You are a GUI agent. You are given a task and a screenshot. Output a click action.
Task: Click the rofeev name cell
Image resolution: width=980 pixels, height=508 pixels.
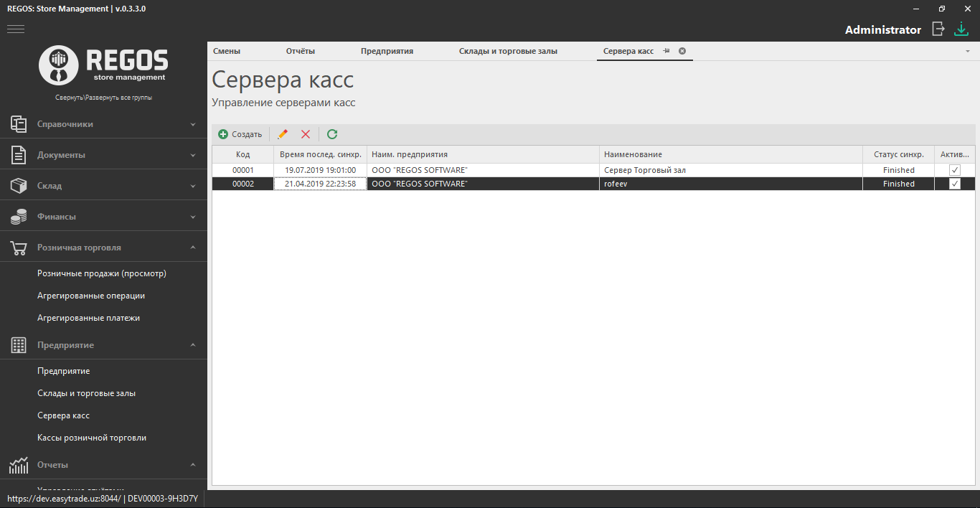click(731, 184)
